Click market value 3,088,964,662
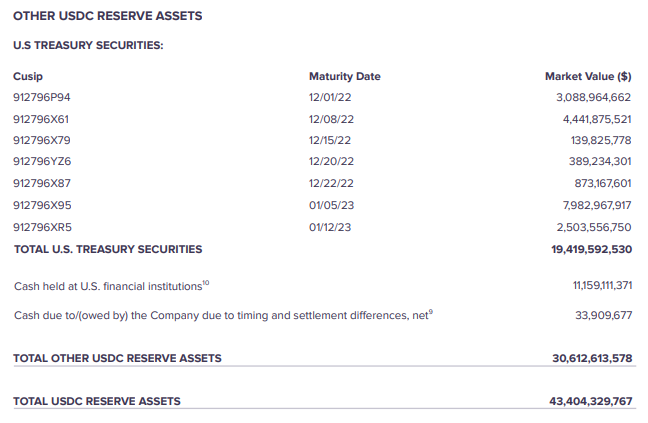 pos(593,98)
